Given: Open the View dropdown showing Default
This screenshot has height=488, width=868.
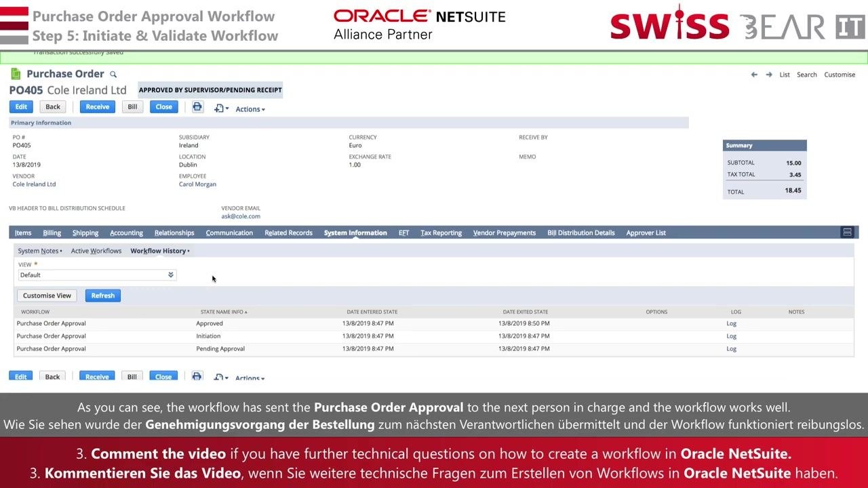Looking at the screenshot, I should tap(97, 275).
